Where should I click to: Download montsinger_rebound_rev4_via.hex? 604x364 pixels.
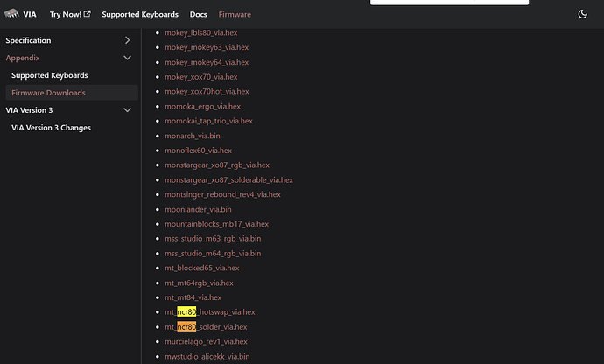(222, 194)
